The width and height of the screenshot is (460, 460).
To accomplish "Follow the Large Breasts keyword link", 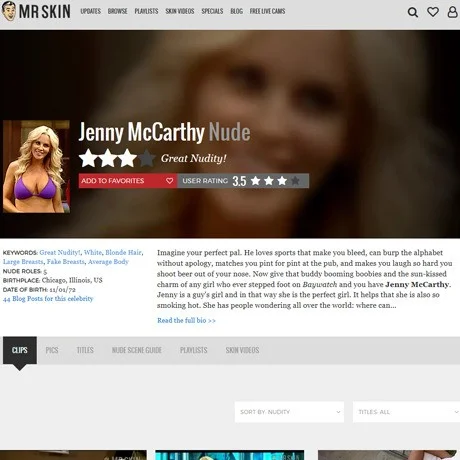I will (x=23, y=262).
